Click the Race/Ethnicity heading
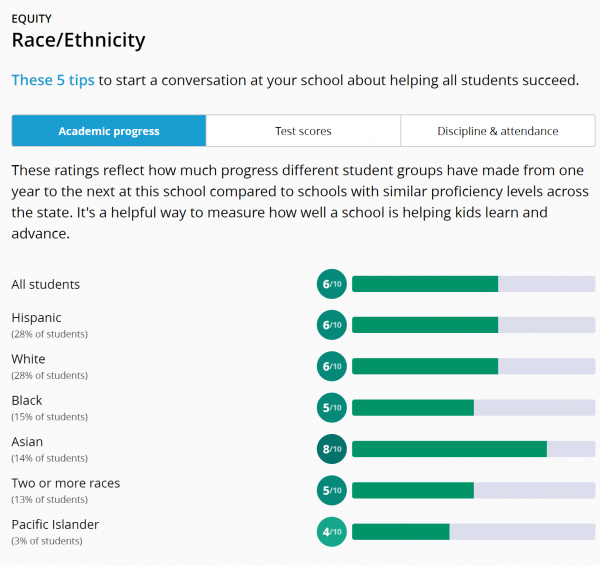 (78, 40)
